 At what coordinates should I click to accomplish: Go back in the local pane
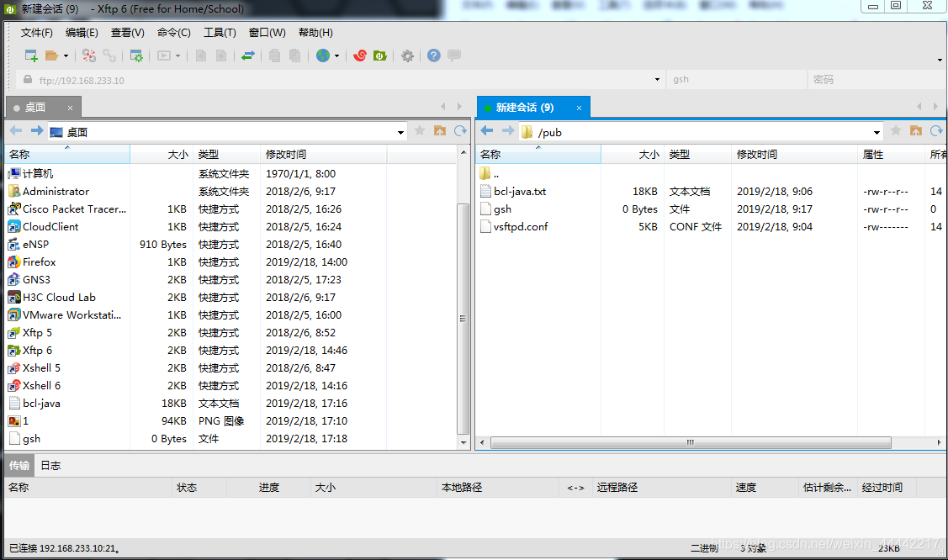[16, 131]
